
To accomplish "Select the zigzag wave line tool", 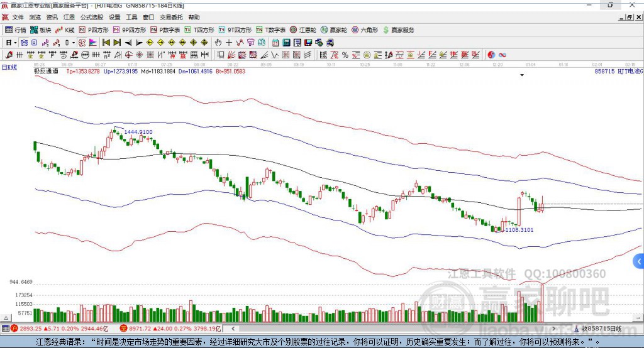I will point(275,55).
